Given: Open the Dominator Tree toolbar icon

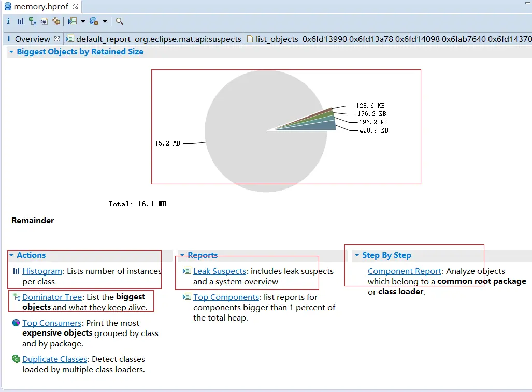Looking at the screenshot, I should pyautogui.click(x=33, y=21).
